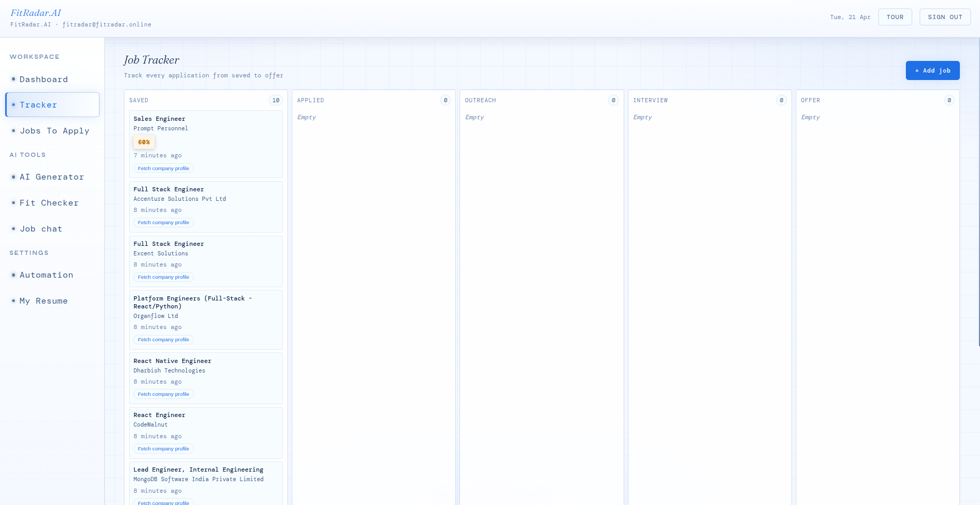
Task: Click the OUTREACH column count badge
Action: click(614, 100)
